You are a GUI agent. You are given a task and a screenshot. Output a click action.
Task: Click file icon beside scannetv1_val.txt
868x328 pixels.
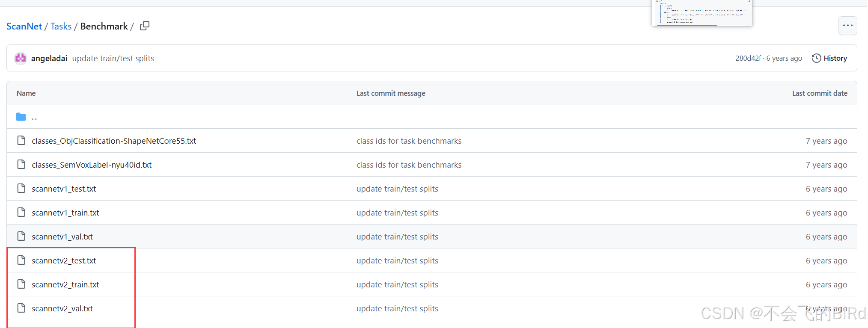21,236
